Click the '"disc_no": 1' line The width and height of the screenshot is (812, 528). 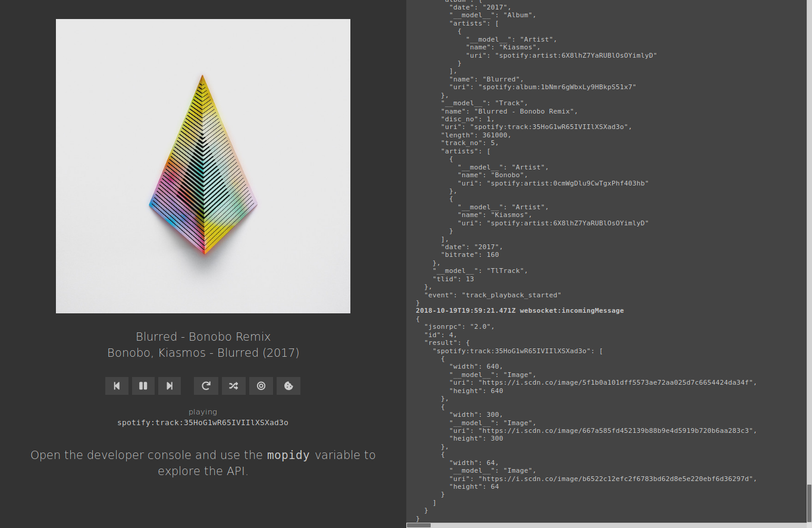[x=468, y=119]
